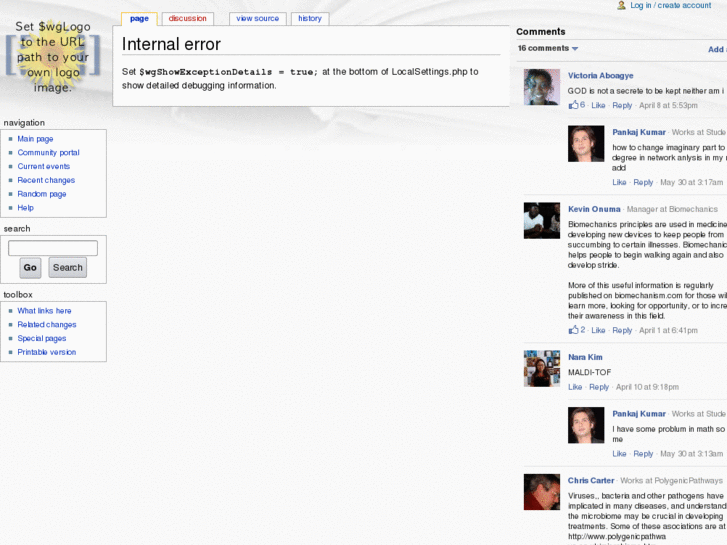Click the Search button

pyautogui.click(x=68, y=268)
